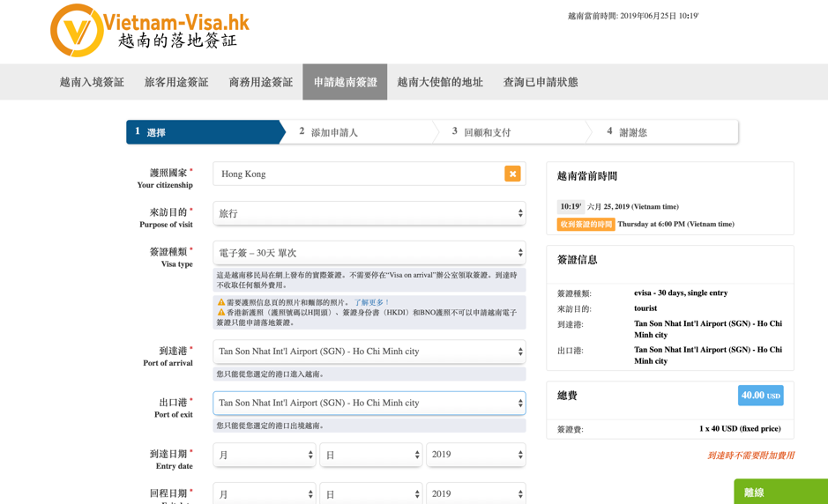Open the 越南入境簽証 menu item
Viewport: 828px width, 504px height.
coord(92,82)
